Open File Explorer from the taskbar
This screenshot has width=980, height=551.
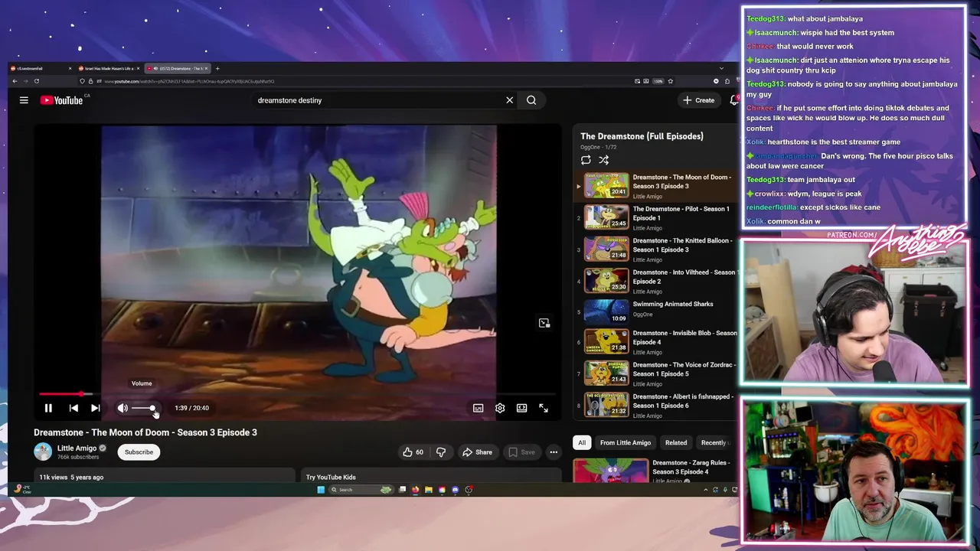pos(429,490)
